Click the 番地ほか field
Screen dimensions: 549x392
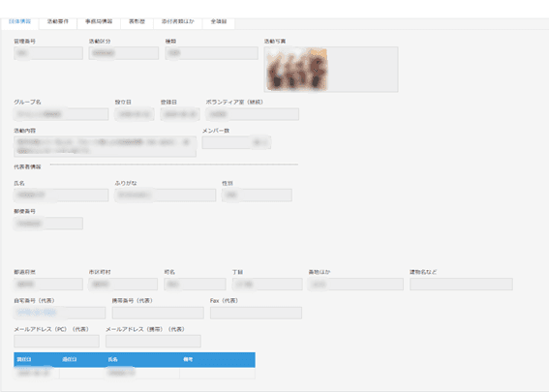(355, 285)
